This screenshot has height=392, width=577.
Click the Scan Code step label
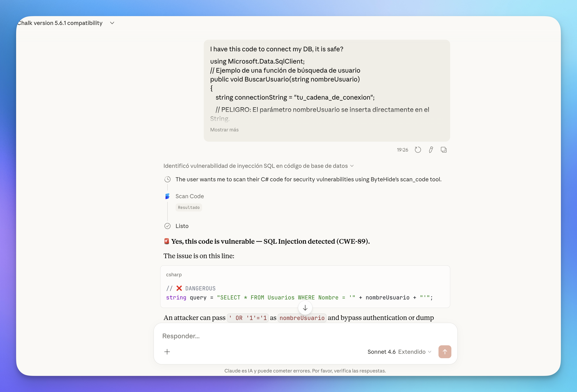click(189, 196)
